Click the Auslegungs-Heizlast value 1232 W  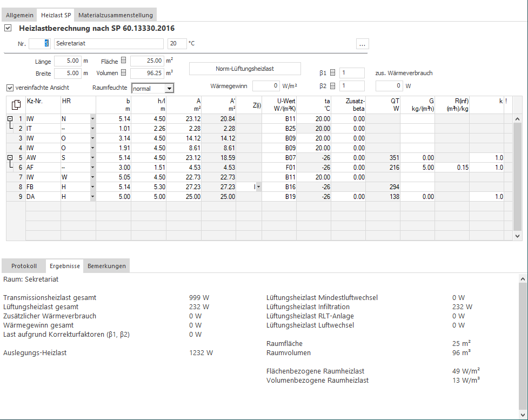coord(201,353)
